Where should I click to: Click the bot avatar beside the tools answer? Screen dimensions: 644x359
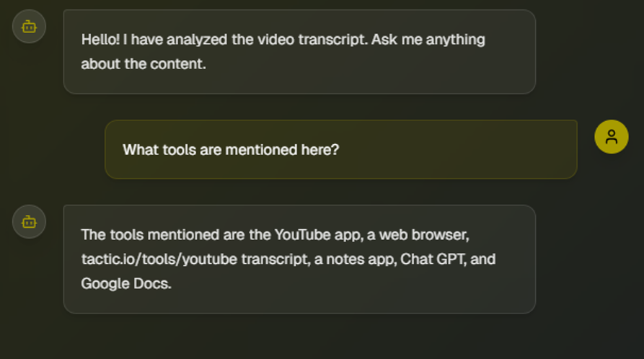[29, 222]
